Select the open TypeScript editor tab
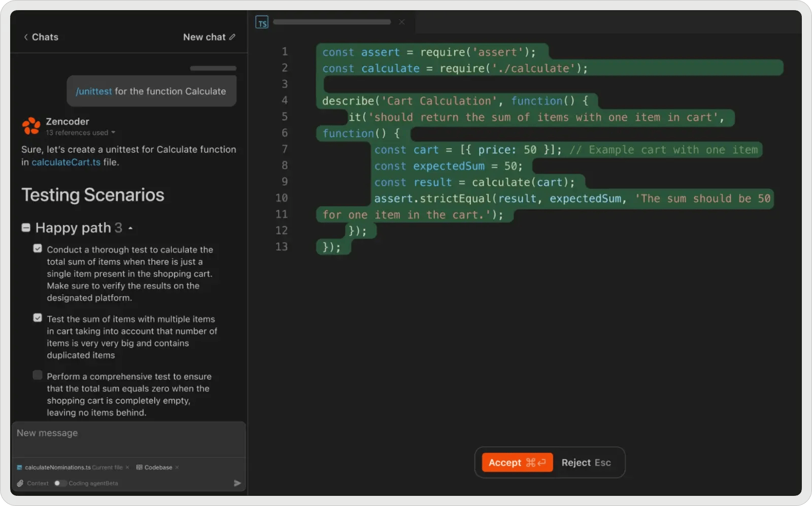Screen dimensions: 812x506 pos(332,22)
